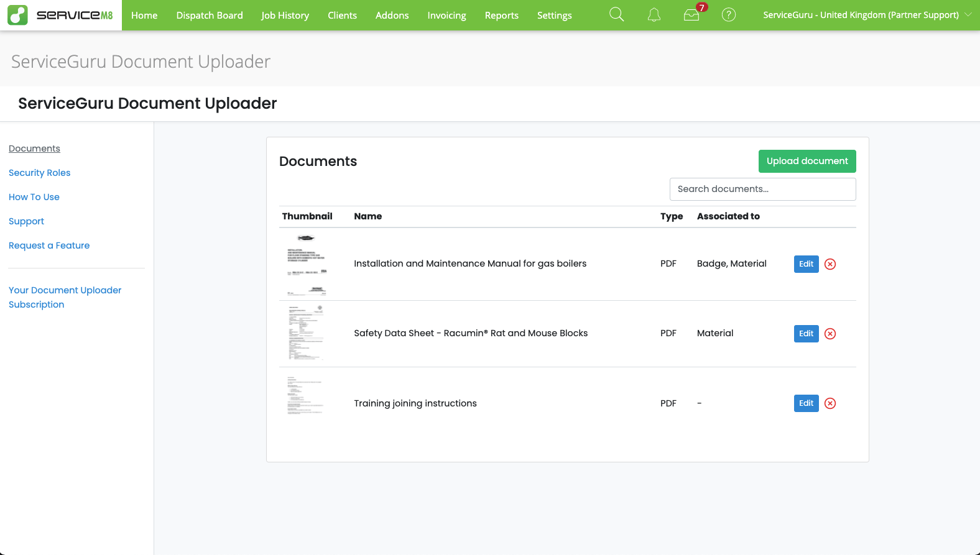The image size is (980, 555).
Task: Focus the Search documents field
Action: coord(763,189)
